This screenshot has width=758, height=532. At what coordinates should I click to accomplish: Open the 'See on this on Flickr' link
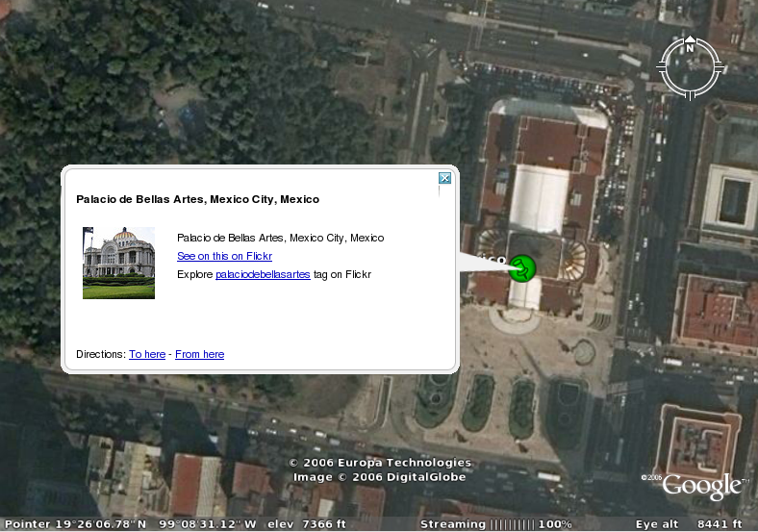224,256
